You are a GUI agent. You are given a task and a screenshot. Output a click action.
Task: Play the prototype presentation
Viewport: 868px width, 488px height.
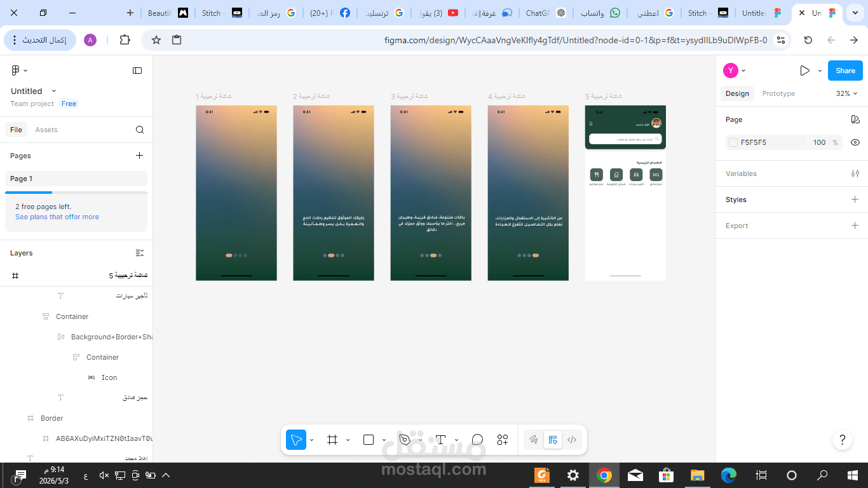coord(804,71)
